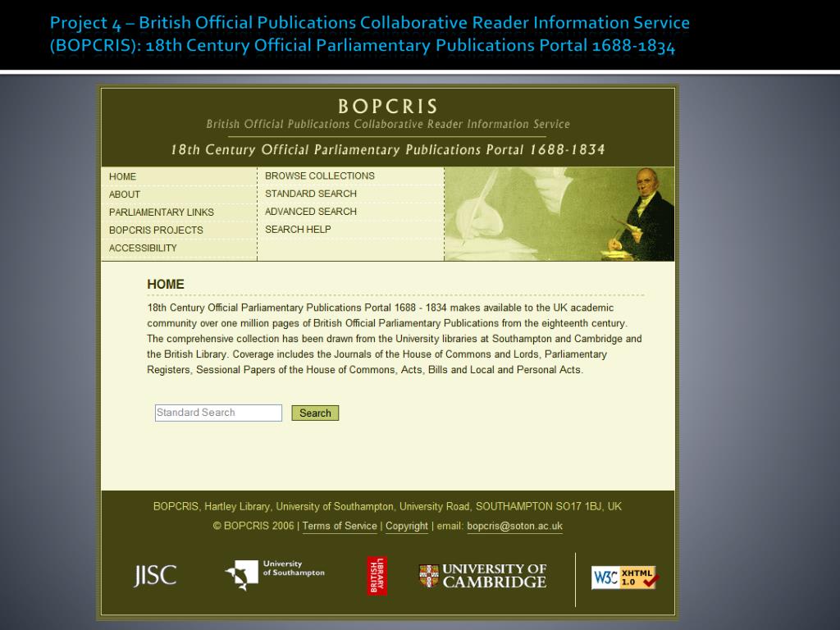
Task: Click the 'BOPCRIS, Hartley Library' address line
Action: pos(387,506)
